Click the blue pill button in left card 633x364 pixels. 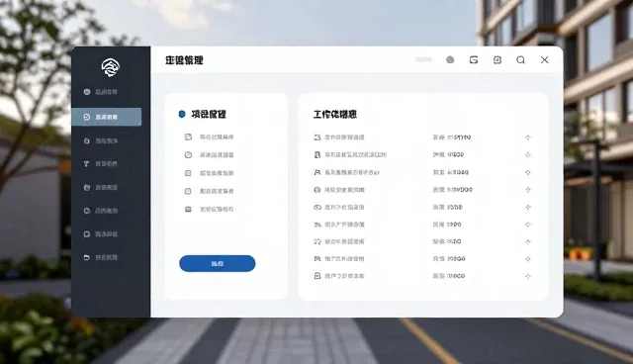coord(218,263)
